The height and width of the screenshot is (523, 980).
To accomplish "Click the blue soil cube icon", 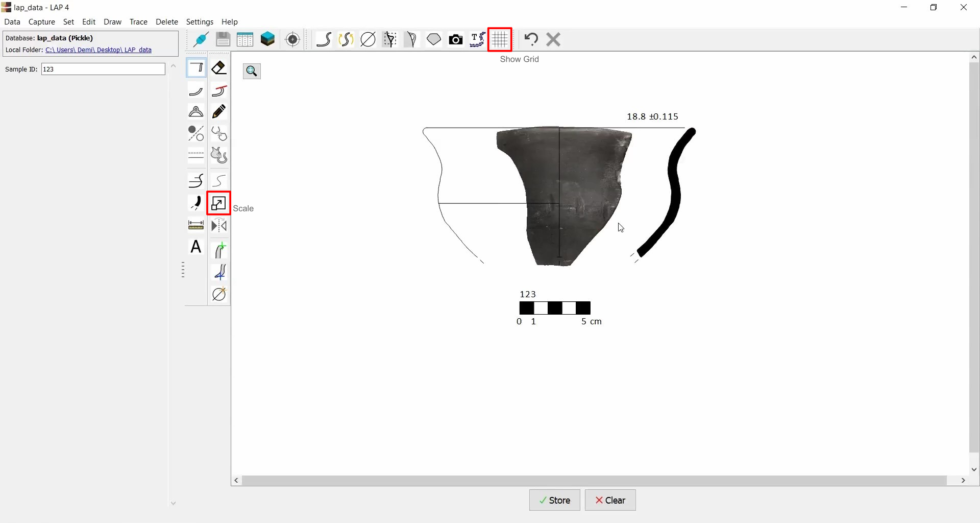I will point(268,39).
